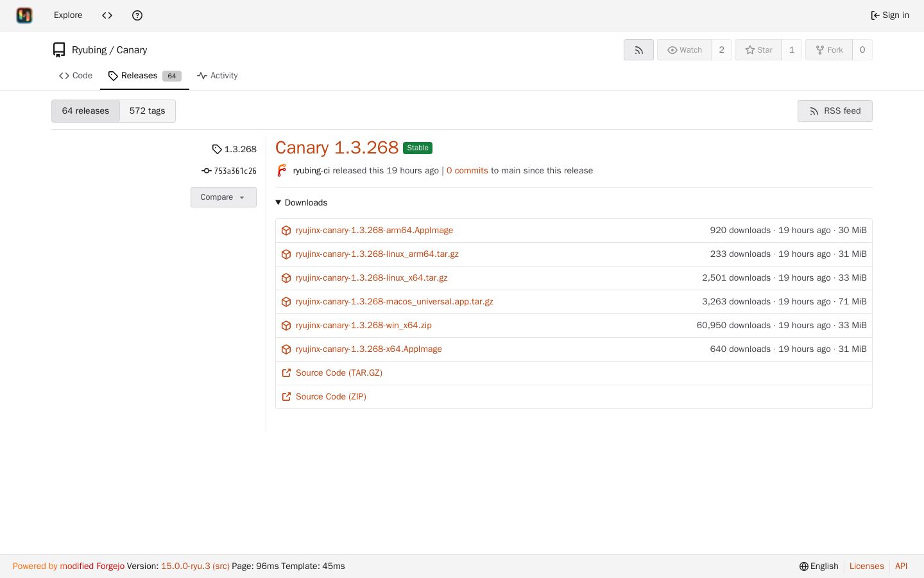Click the 3,263 downloads text
924x578 pixels.
pos(736,302)
